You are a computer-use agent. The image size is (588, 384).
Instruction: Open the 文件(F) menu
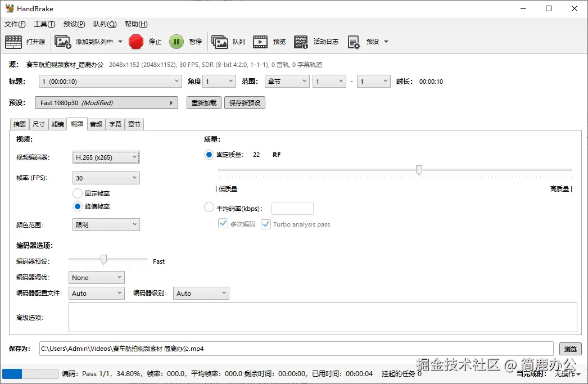click(15, 24)
